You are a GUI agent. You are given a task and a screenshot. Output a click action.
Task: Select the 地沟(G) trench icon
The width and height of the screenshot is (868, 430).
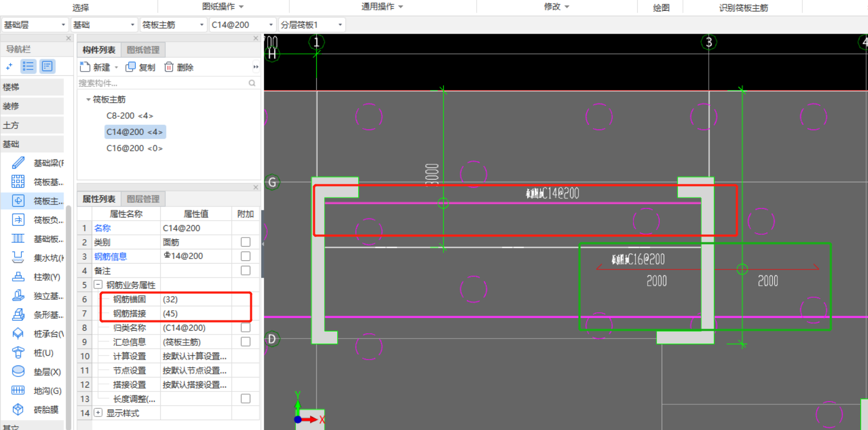tap(18, 390)
